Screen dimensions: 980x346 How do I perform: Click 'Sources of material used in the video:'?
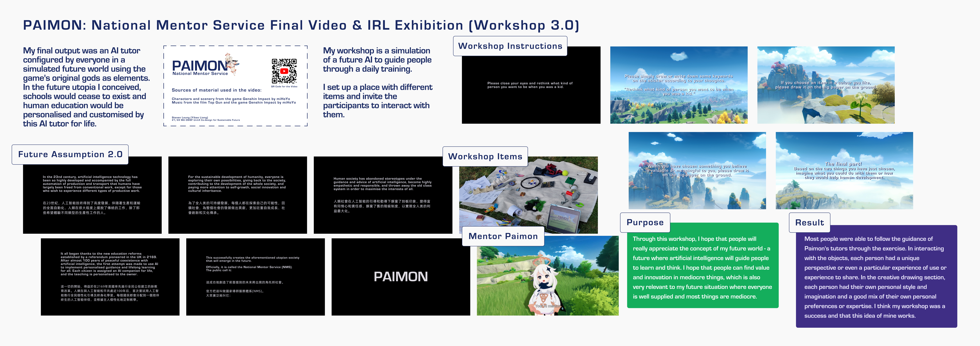click(x=216, y=90)
